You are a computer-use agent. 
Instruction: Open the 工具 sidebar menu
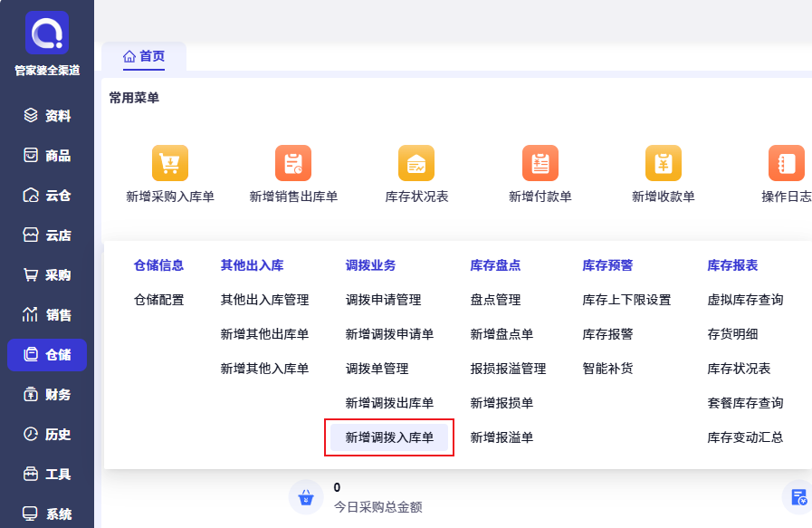point(47,474)
